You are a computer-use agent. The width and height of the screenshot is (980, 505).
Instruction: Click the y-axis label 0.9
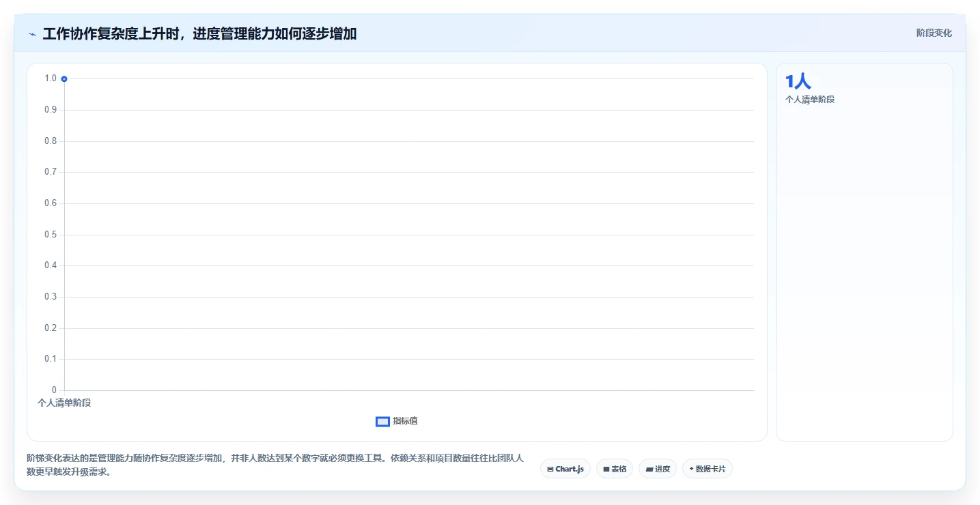pos(51,110)
